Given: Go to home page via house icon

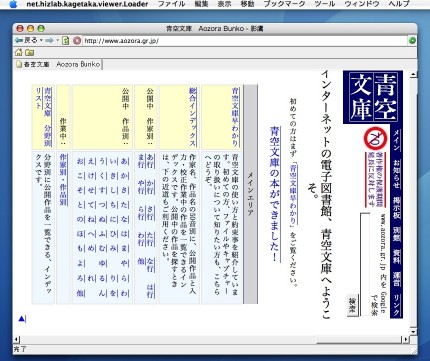Looking at the screenshot, I should pos(19,52).
